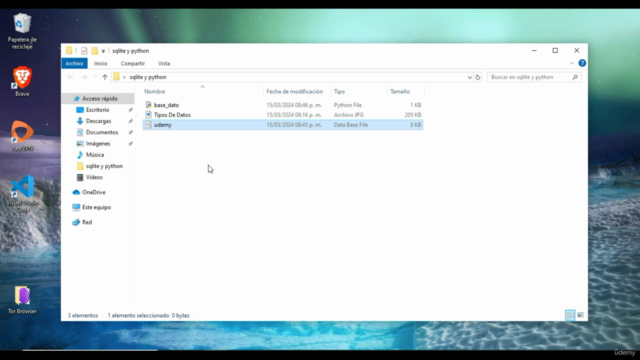Click the new folder icon in title bar
Image resolution: width=640 pixels, height=360 pixels.
[x=95, y=51]
